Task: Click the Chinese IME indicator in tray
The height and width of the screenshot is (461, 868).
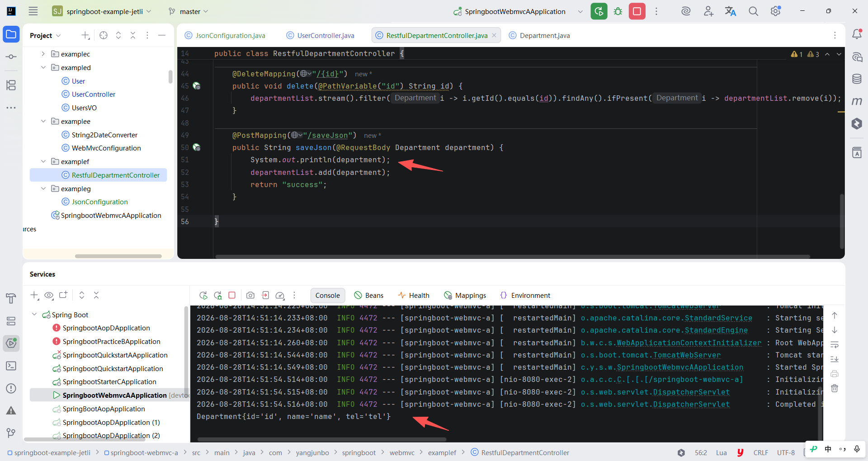Action: point(828,449)
